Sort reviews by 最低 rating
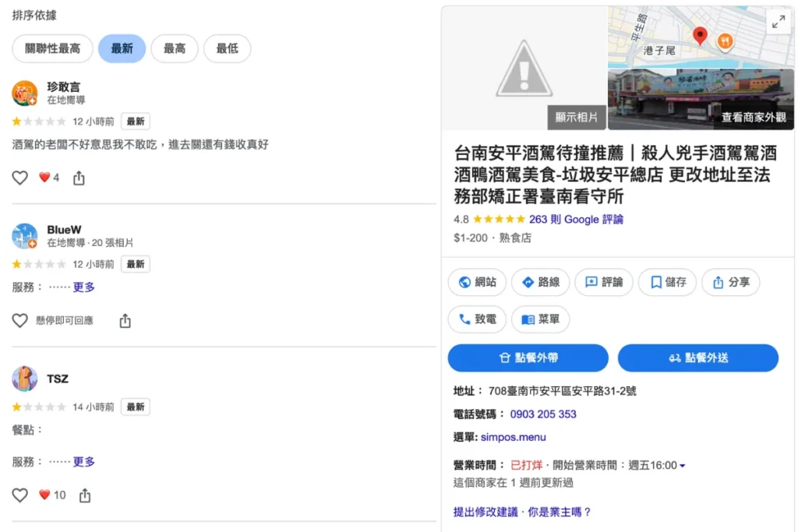Screen dimensions: 798x532 227,49
